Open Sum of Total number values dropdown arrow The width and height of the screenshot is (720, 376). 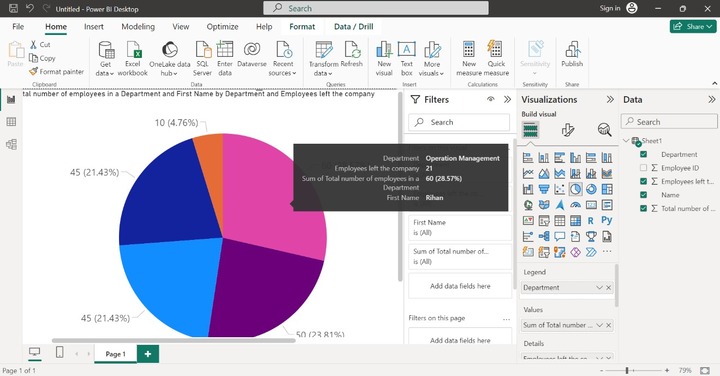point(599,325)
